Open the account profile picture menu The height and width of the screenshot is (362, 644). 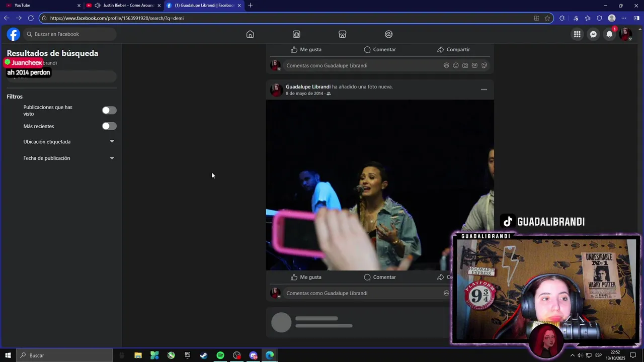625,34
